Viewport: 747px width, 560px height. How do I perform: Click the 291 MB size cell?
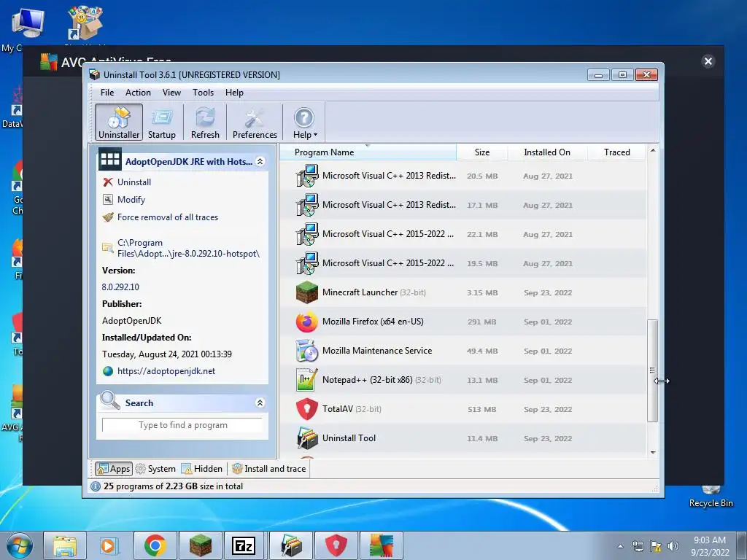click(x=481, y=322)
